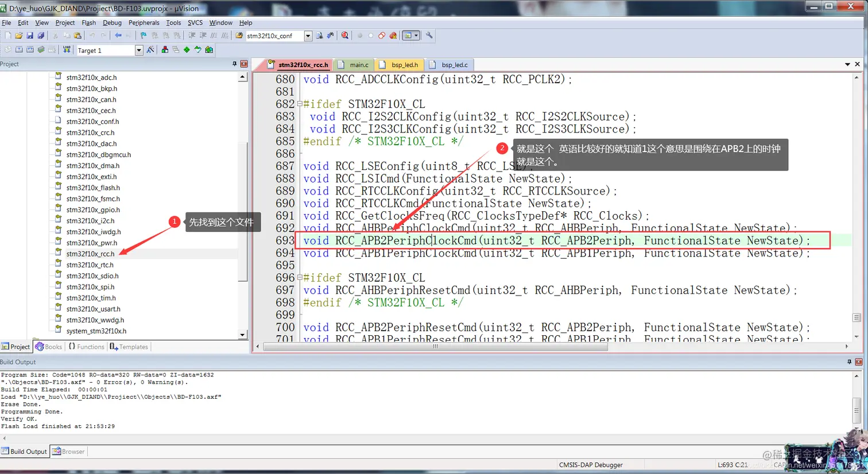Viewport: 868px width, 474px height.
Task: Open the Peripherals menu
Action: point(144,23)
